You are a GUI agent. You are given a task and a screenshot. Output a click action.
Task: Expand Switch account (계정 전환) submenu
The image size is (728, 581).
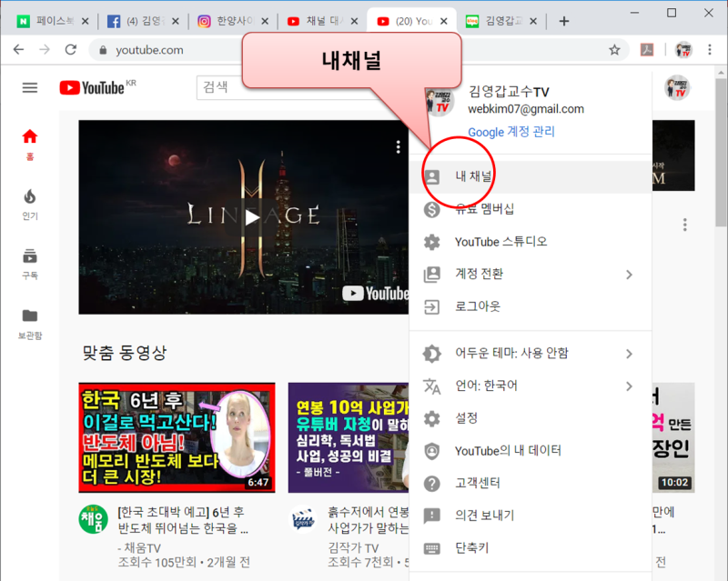tap(531, 275)
